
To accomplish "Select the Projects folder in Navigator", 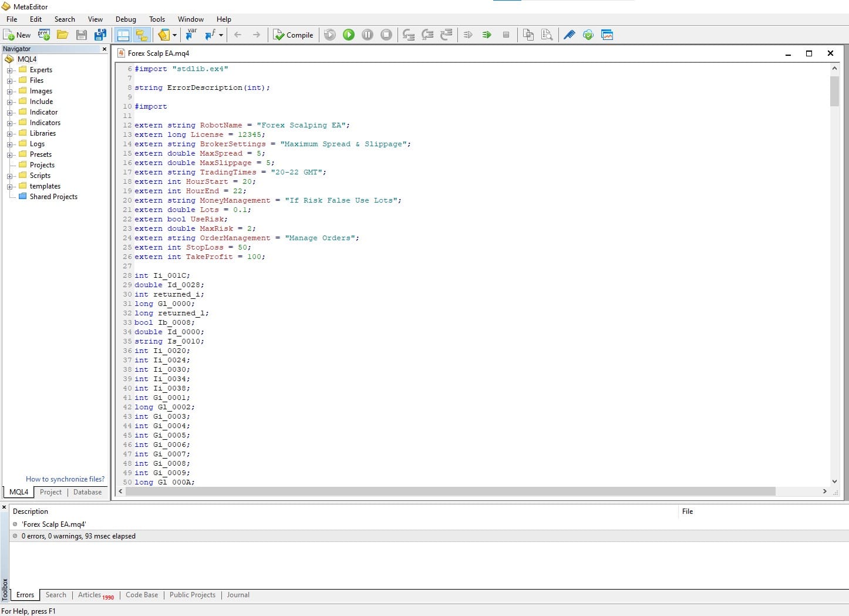I will tap(42, 165).
